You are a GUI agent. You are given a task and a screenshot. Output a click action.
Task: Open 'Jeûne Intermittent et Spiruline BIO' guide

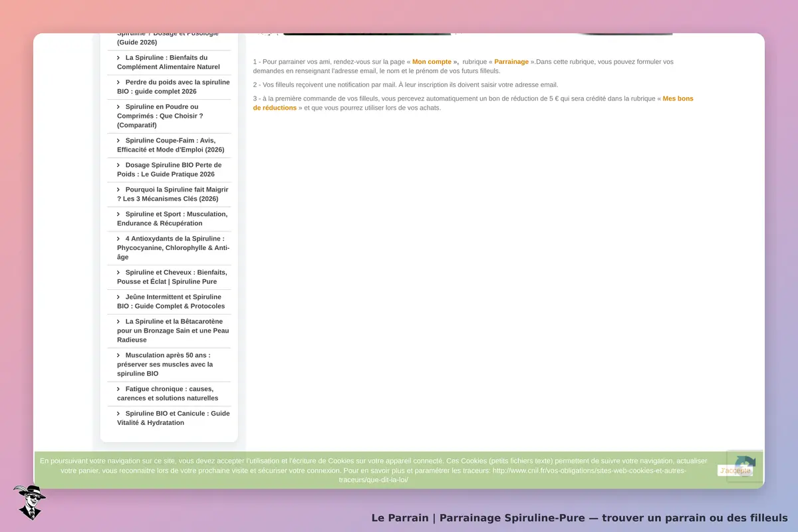pyautogui.click(x=171, y=301)
